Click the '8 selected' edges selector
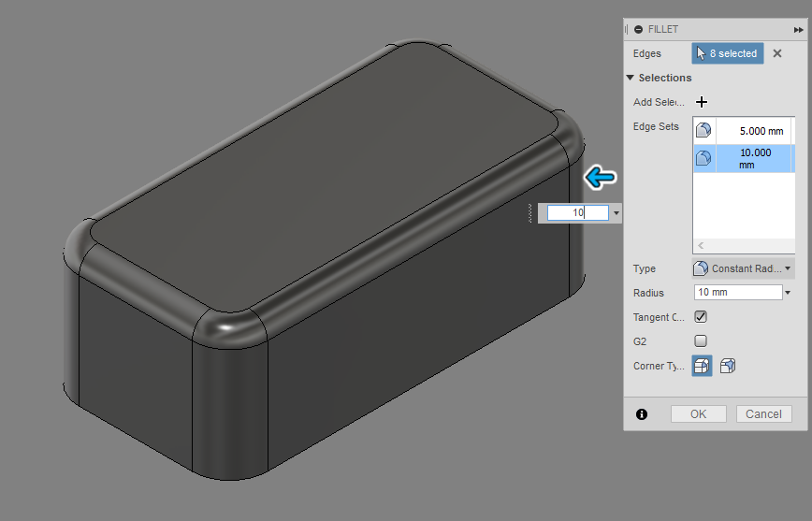This screenshot has height=521, width=812. pos(728,53)
